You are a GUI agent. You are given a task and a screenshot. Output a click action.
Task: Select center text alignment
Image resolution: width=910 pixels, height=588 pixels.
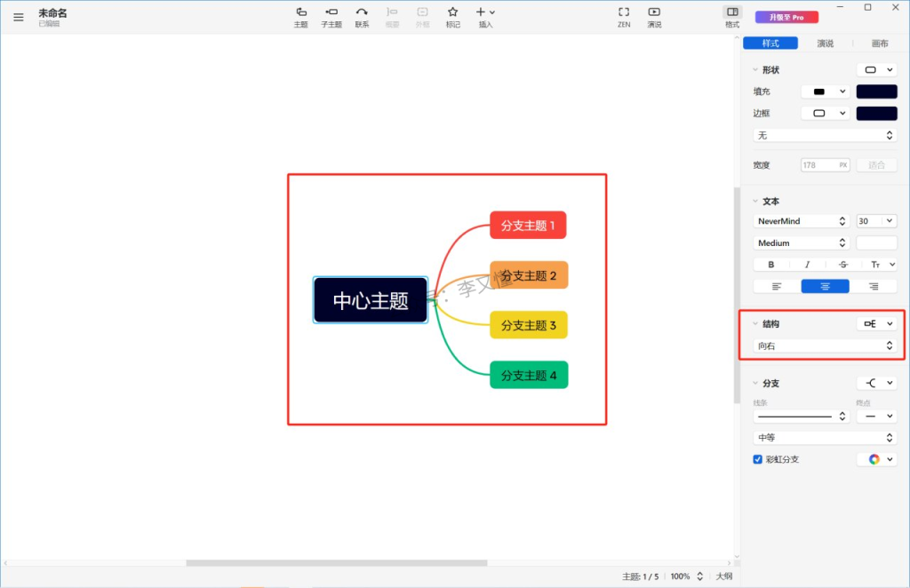(x=825, y=286)
